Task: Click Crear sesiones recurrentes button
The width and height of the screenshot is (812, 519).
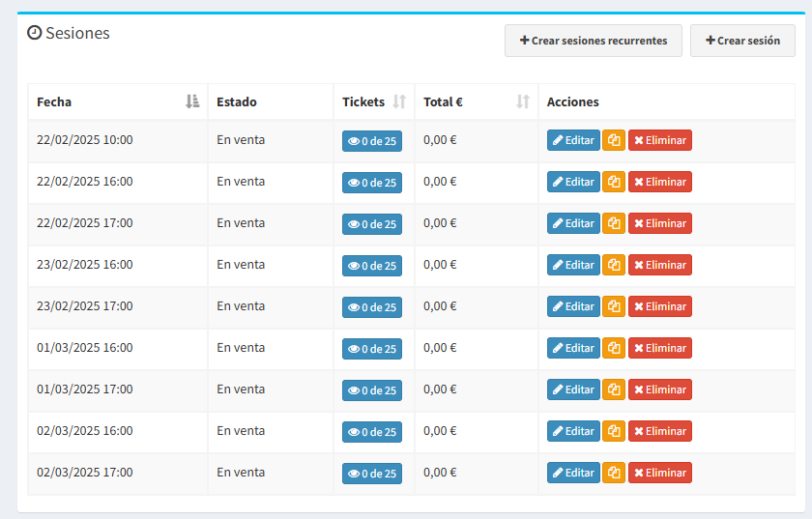Action: click(594, 41)
